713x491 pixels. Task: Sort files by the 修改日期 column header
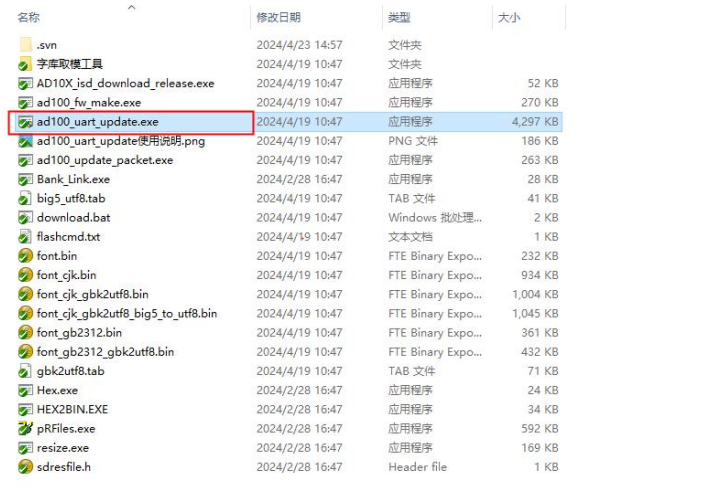pyautogui.click(x=279, y=17)
